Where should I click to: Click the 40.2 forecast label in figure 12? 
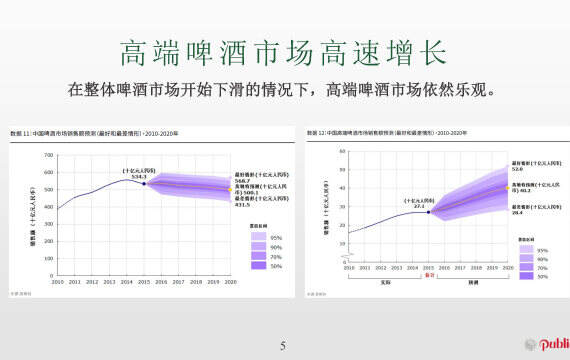[x=536, y=188]
